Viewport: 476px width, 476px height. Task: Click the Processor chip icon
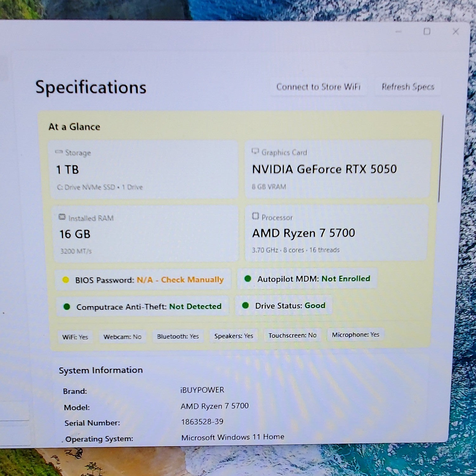point(255,216)
